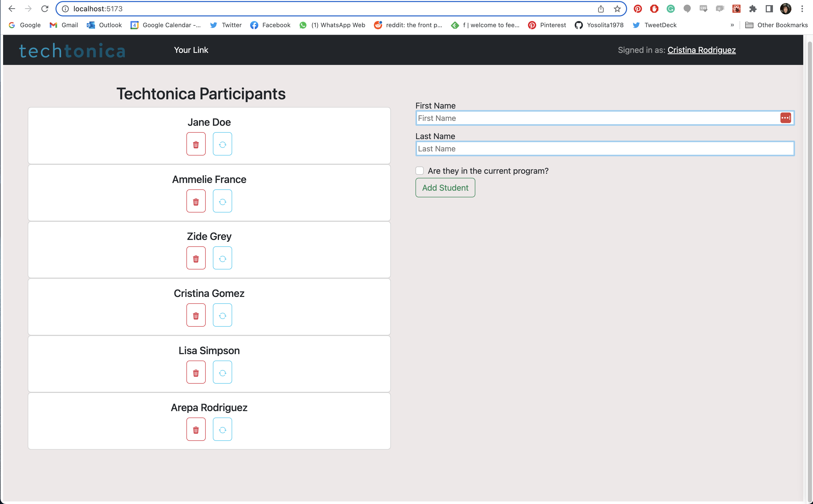
Task: Focus the Last Name input field
Action: 604,149
